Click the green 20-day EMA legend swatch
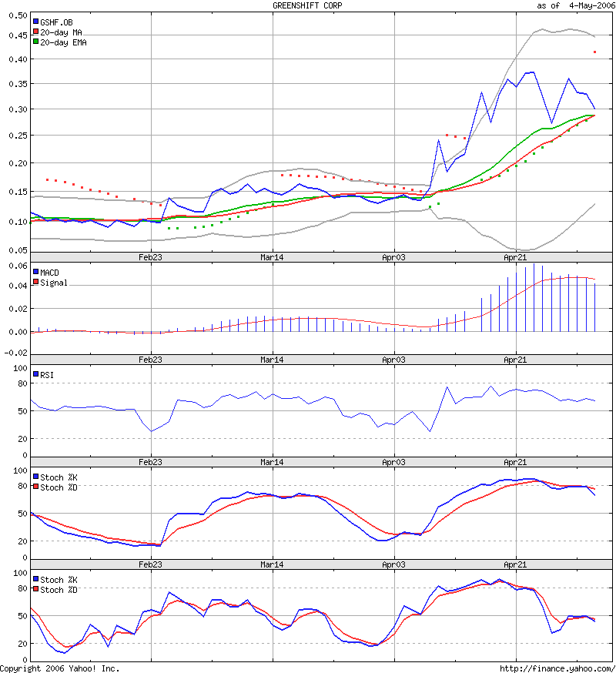This screenshot has width=616, height=673. (35, 42)
